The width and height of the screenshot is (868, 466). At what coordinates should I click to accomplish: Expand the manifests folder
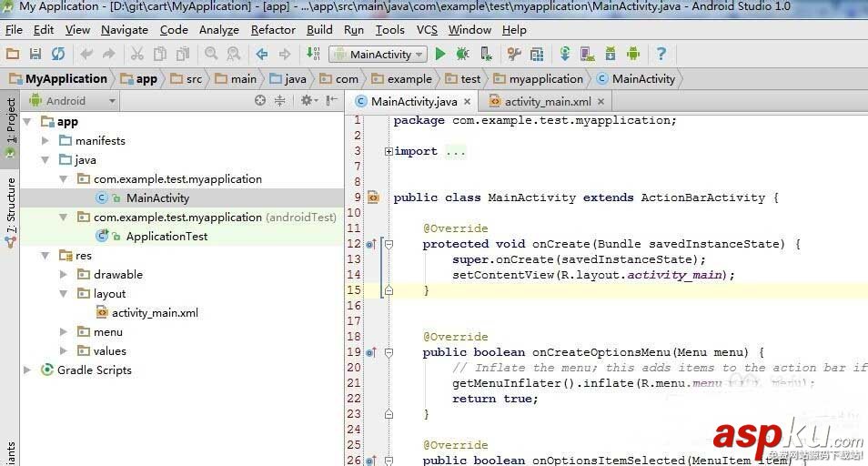(x=45, y=141)
